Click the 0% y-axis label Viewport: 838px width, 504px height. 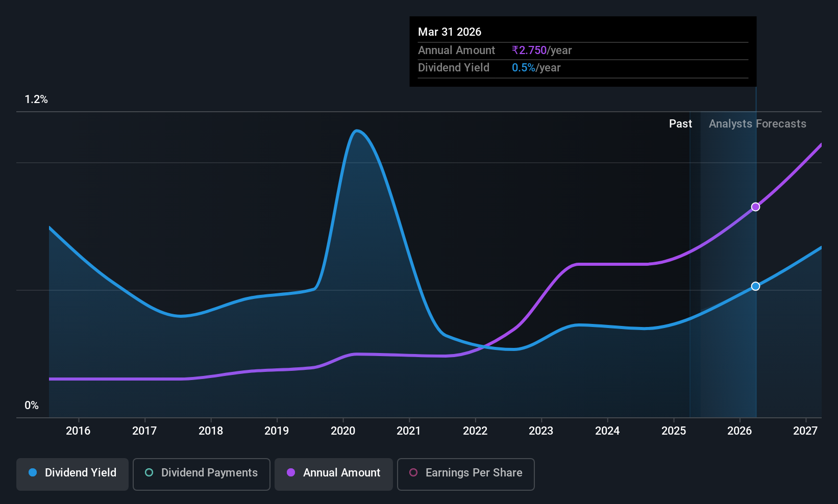click(x=32, y=406)
